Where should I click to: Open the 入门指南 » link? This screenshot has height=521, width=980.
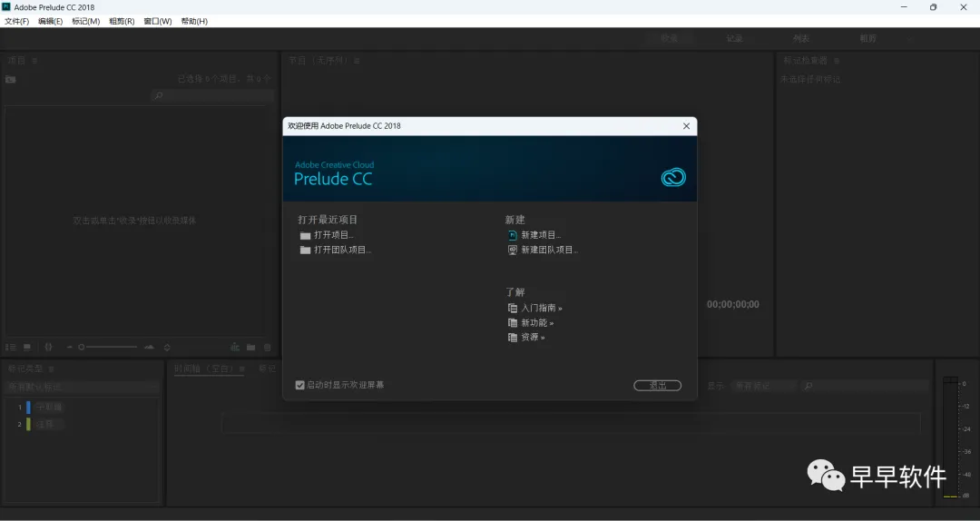pos(541,308)
